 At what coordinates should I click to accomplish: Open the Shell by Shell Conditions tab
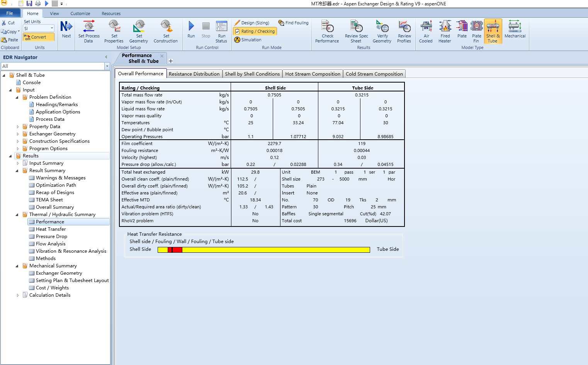(x=252, y=74)
